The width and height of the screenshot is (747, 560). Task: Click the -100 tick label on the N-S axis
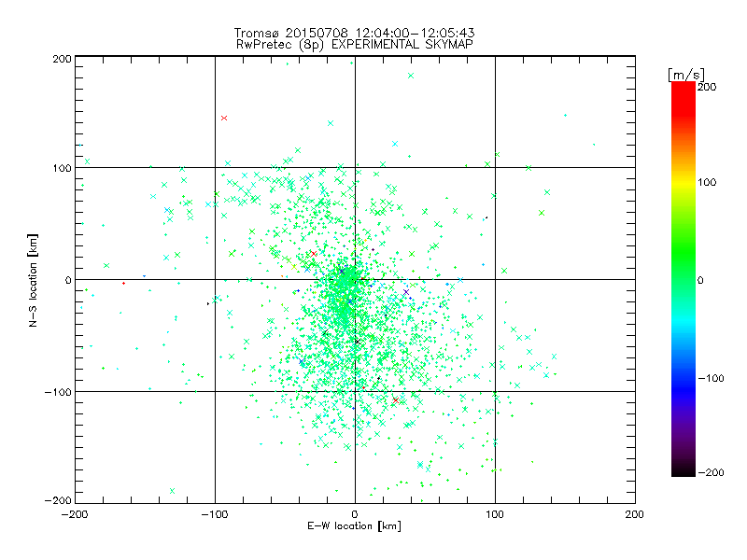(58, 392)
